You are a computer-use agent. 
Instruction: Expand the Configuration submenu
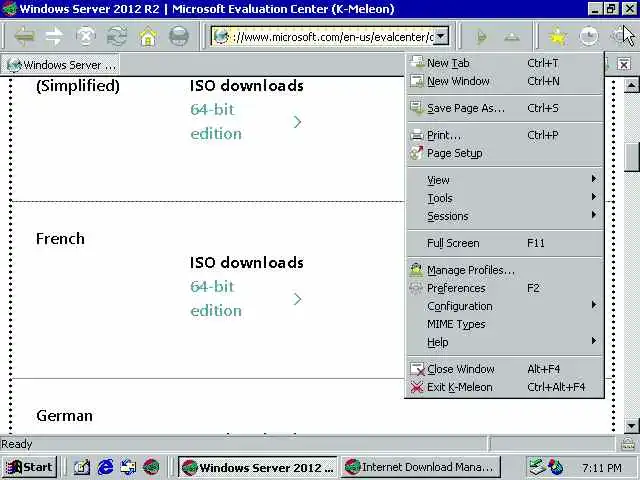point(504,306)
